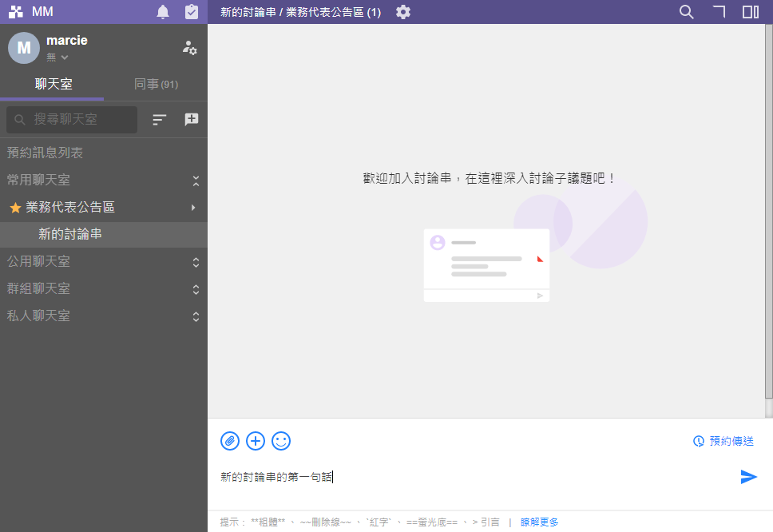Open thread settings gear icon
The height and width of the screenshot is (532, 773).
click(x=403, y=12)
